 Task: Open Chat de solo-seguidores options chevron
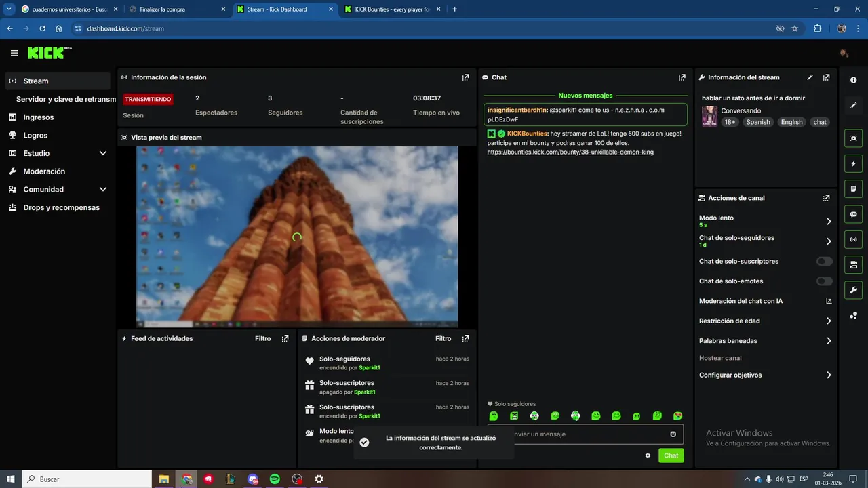pyautogui.click(x=829, y=241)
